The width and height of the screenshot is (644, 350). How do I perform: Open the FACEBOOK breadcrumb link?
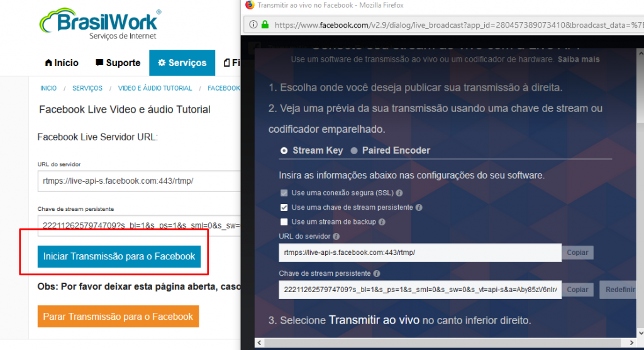tap(224, 88)
